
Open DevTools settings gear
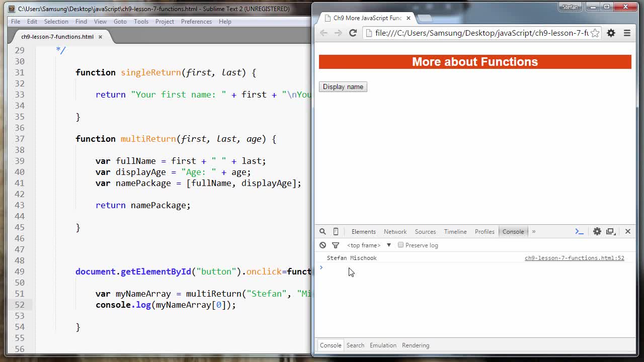[x=597, y=232]
